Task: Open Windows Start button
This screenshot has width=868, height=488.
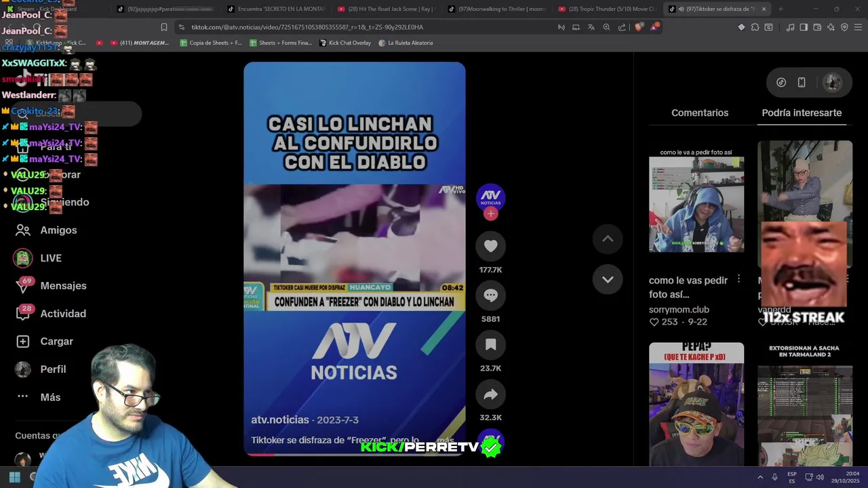Action: (14, 477)
